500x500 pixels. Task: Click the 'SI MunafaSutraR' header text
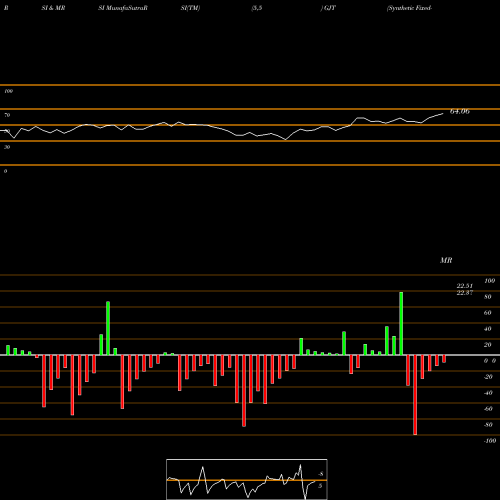[123, 8]
